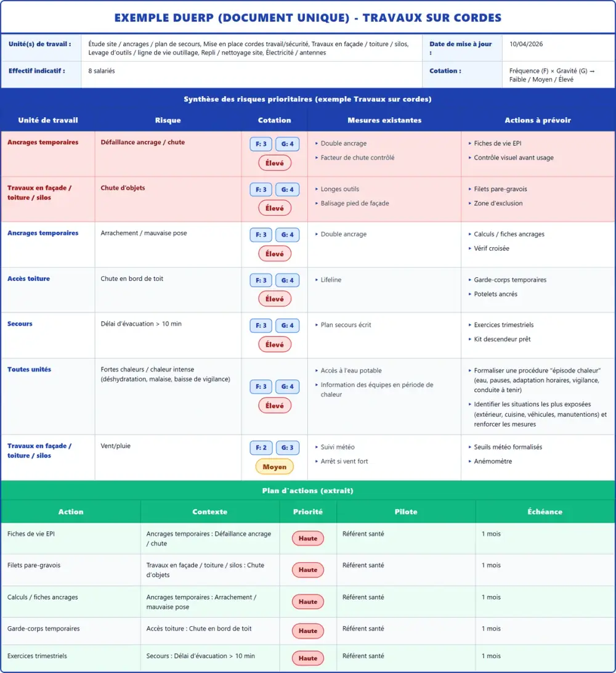Select the "Longes outils" measure
The width and height of the screenshot is (616, 673).
tap(340, 189)
